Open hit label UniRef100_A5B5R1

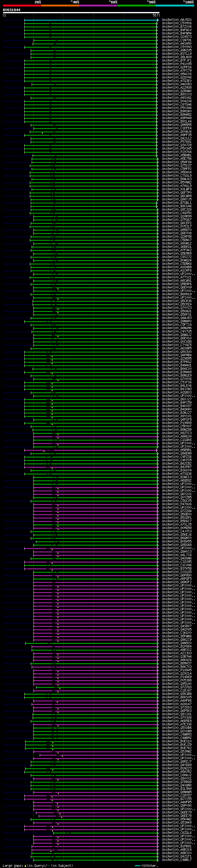click(176, 450)
